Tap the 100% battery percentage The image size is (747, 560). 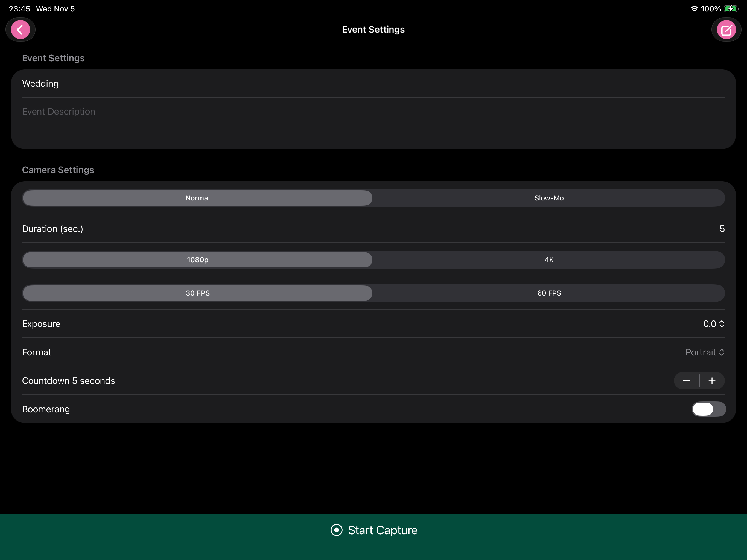point(711,9)
